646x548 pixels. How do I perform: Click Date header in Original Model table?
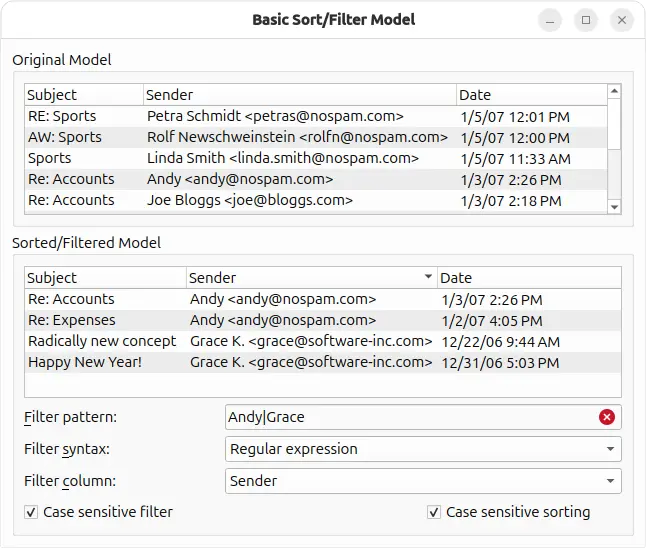[x=530, y=95]
